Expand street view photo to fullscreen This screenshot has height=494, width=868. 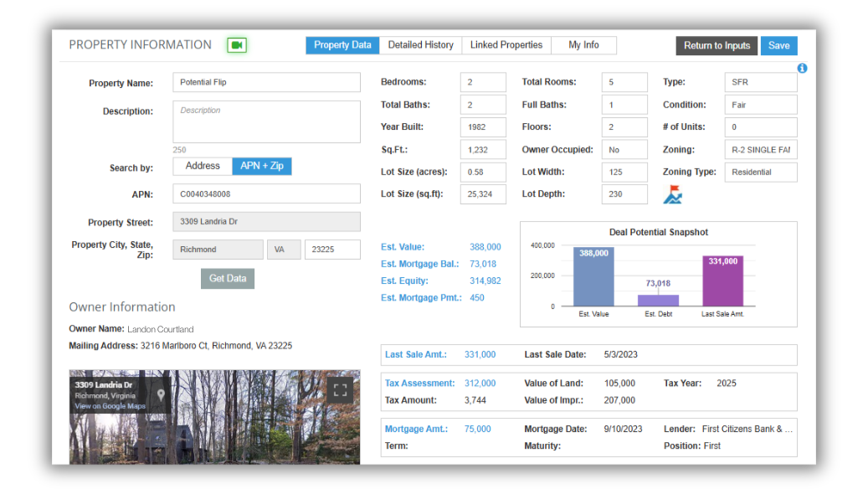pos(340,389)
